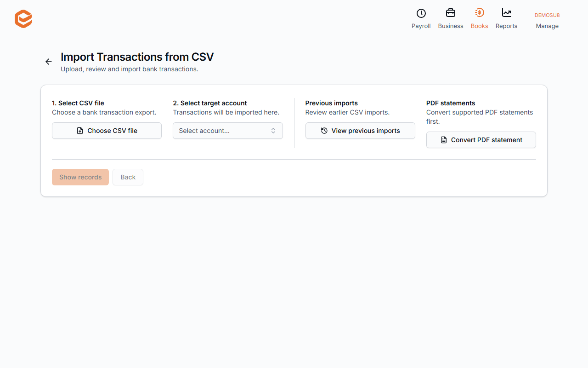Screen dimensions: 588x368
Task: Click the 'PDF statements' heading
Action: (451, 103)
